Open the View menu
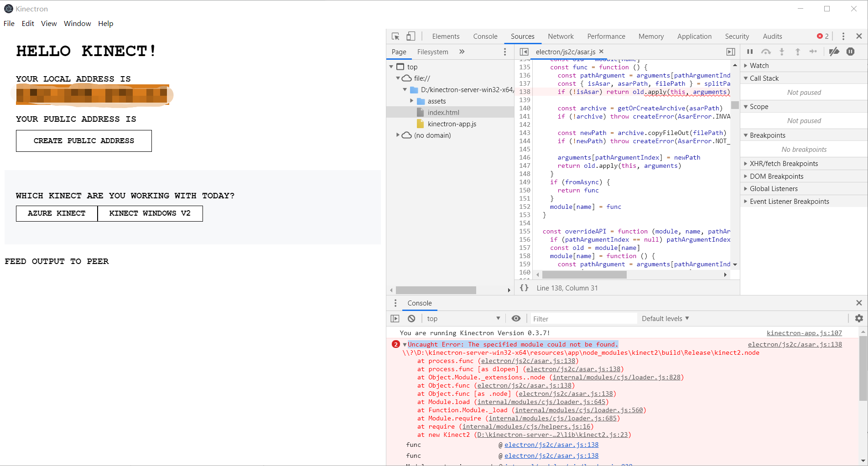 pyautogui.click(x=49, y=23)
